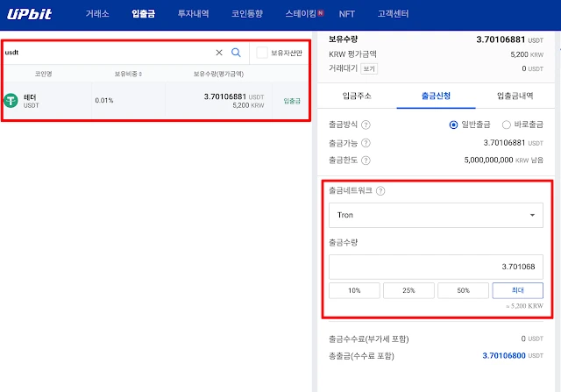This screenshot has height=392, width=561.
Task: Switch to the 출금신청 tab
Action: (436, 96)
